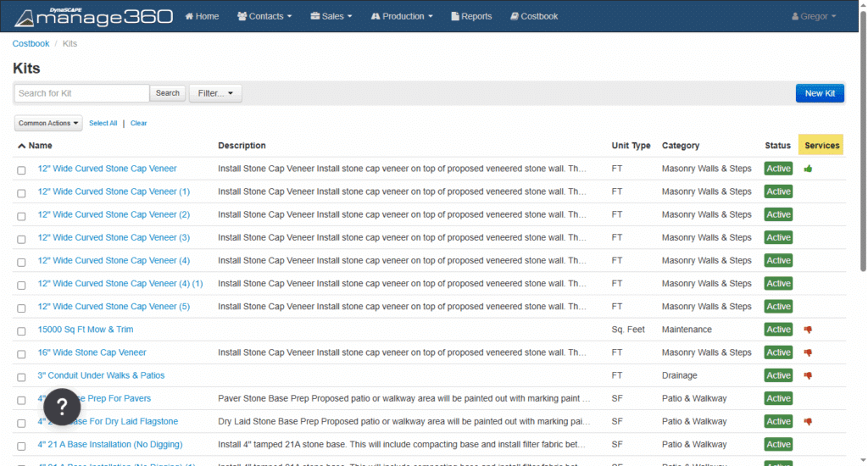Open the Gregor user menu
Screen dimensions: 868x466
(813, 16)
